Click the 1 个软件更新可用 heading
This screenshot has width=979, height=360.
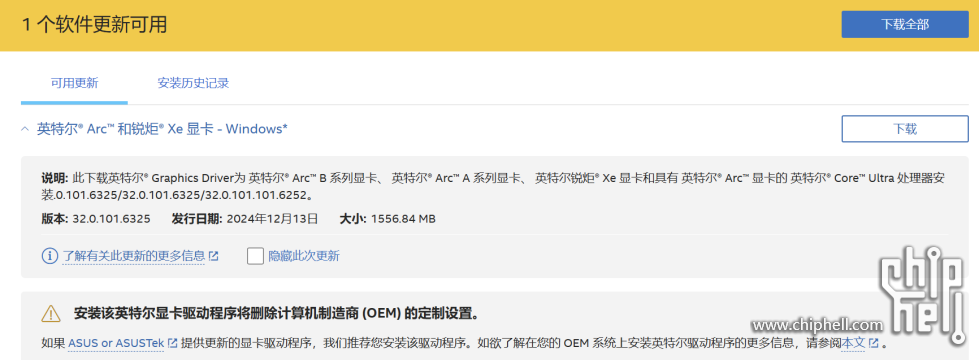(95, 24)
